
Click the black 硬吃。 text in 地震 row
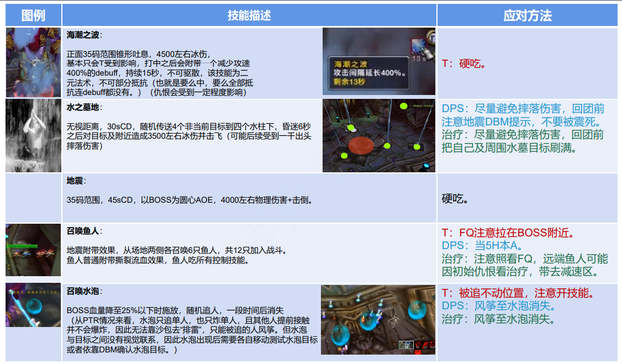[456, 198]
